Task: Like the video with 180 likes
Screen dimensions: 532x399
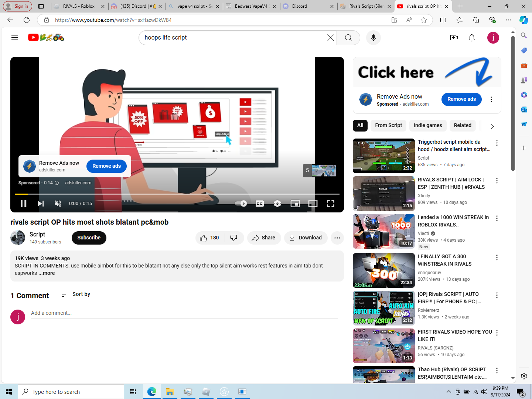Action: 209,238
